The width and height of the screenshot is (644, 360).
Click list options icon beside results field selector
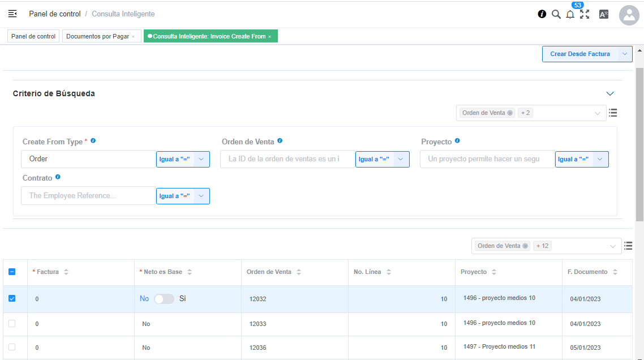tap(628, 246)
